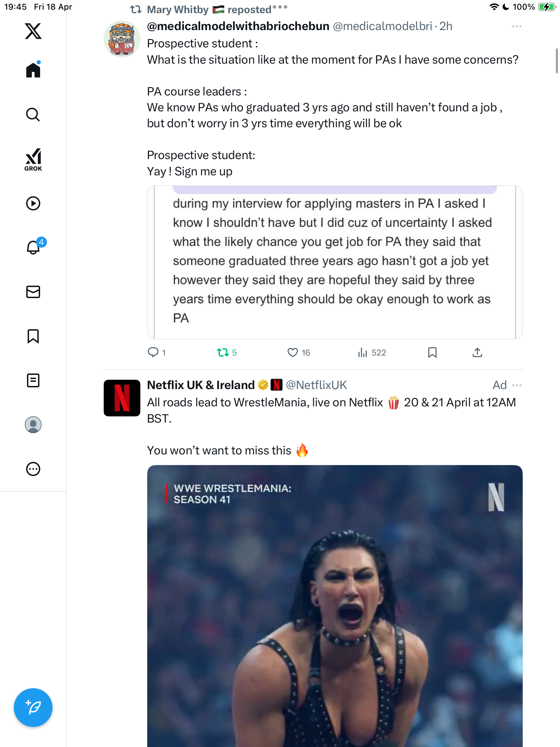Image resolution: width=560 pixels, height=747 pixels.
Task: Share the medicalmodelbri post
Action: pyautogui.click(x=477, y=352)
